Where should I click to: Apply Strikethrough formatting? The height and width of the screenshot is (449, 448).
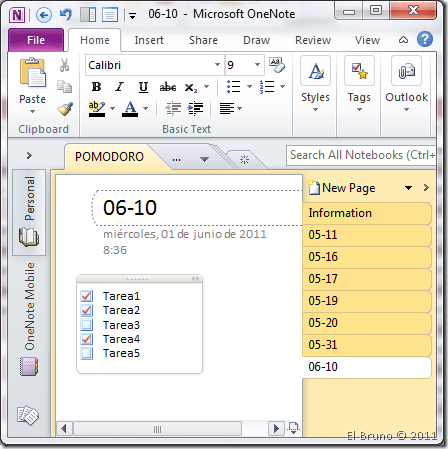coord(168,87)
